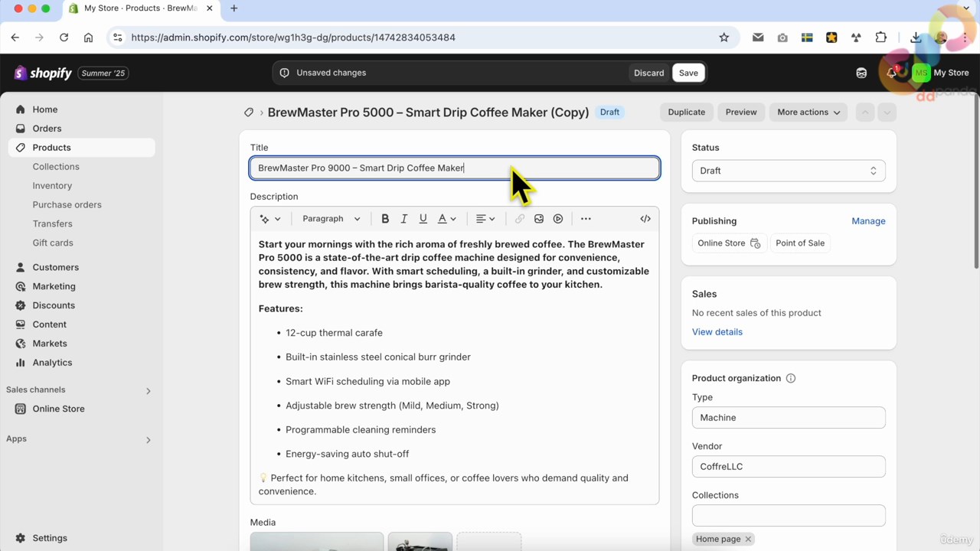Image resolution: width=980 pixels, height=551 pixels.
Task: Open text alignment options
Action: [485, 219]
